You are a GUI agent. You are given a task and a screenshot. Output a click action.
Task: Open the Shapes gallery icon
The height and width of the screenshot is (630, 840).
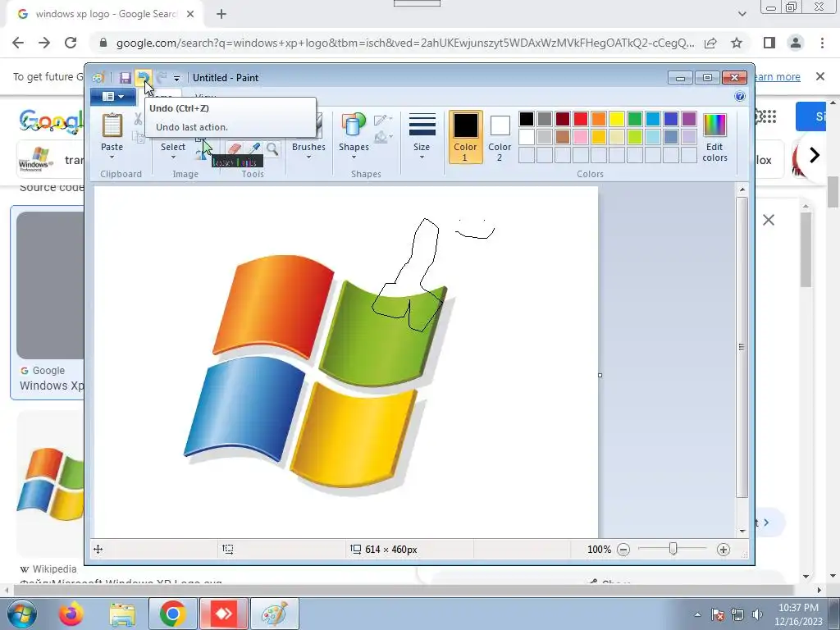[x=354, y=126]
